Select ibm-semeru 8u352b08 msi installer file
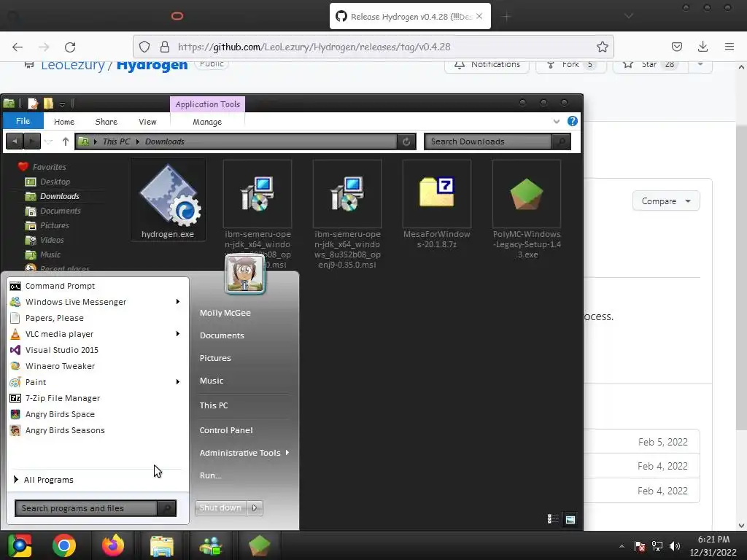This screenshot has width=747, height=560. (x=347, y=214)
